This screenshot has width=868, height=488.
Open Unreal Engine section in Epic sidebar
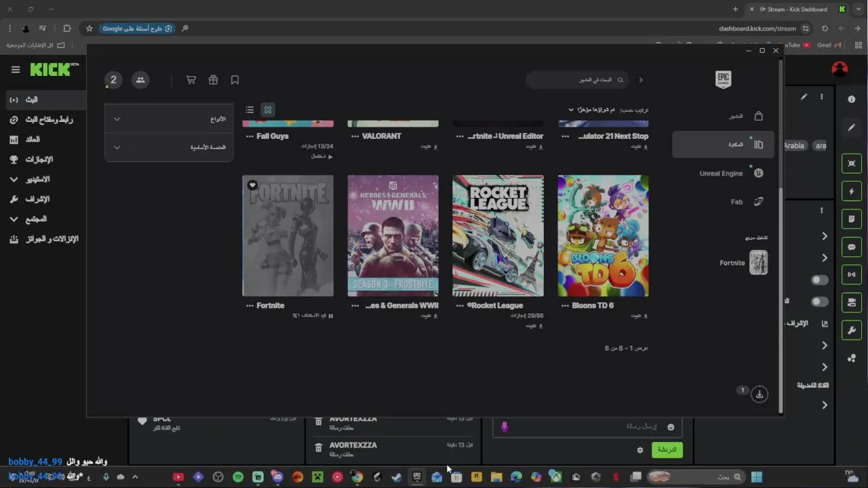pos(723,174)
